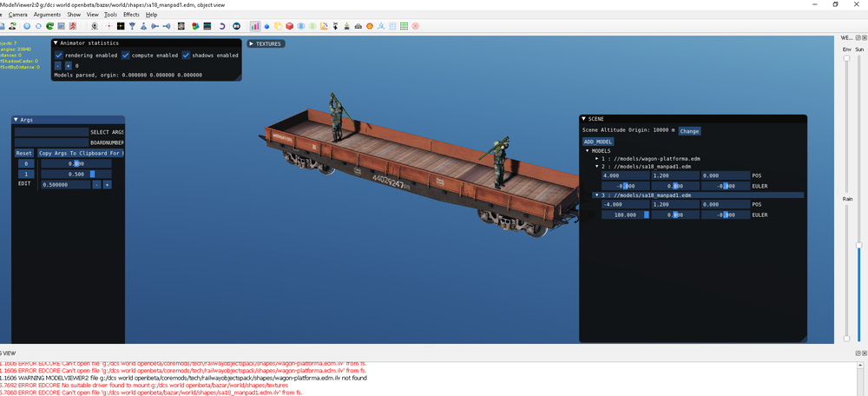Viewport: 868px width, 396px height.
Task: Open the Effects menu
Action: coord(131,15)
